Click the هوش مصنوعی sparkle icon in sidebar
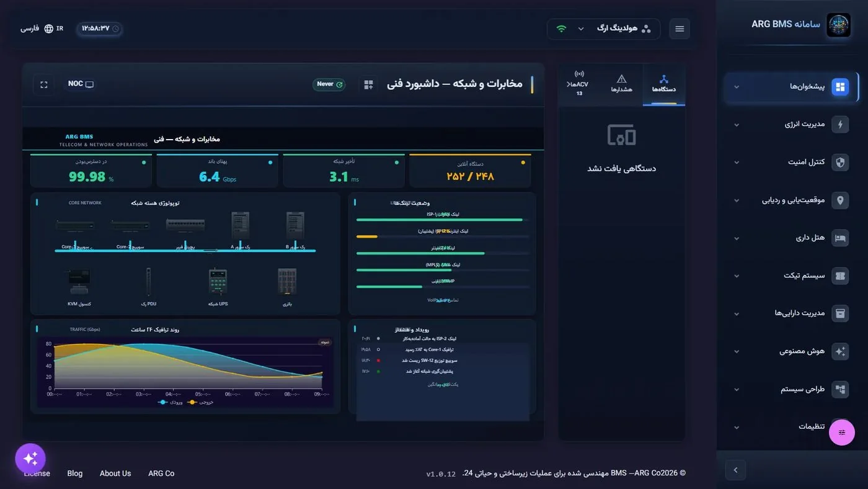 840,351
